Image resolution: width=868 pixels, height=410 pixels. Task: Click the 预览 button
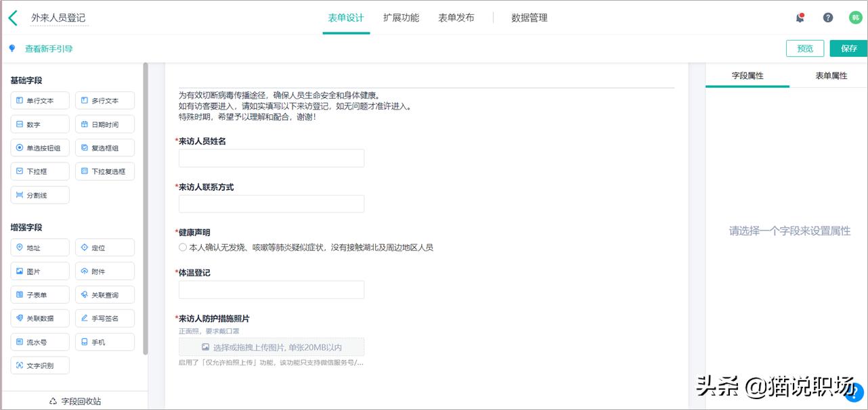tap(804, 48)
